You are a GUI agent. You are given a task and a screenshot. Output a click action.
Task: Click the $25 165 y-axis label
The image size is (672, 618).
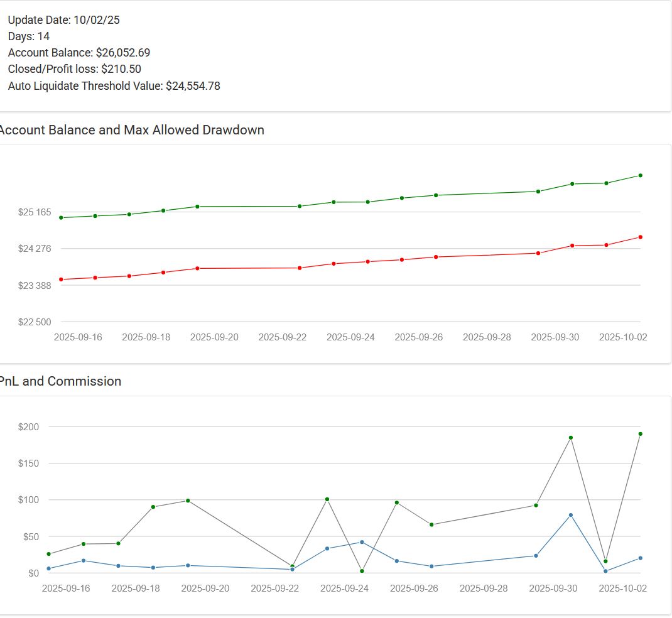click(35, 212)
